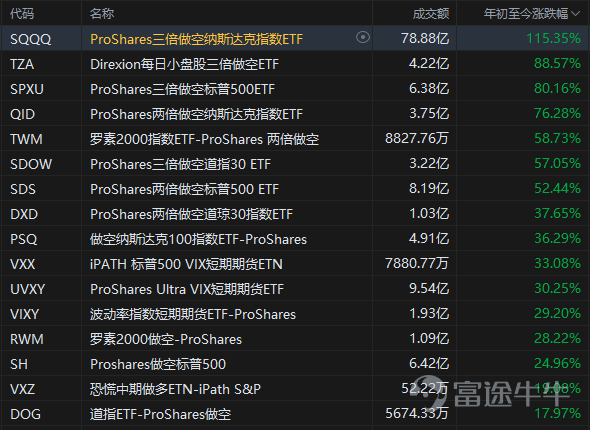Image resolution: width=590 pixels, height=430 pixels.
Task: Select ticker RWM
Action: [x=27, y=339]
